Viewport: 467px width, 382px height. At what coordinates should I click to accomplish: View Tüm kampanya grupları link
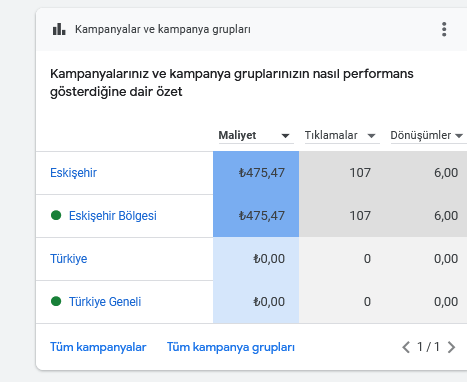tap(231, 347)
